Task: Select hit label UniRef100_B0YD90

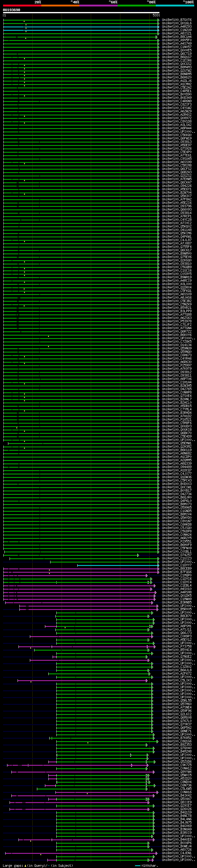Action: coord(177,94)
